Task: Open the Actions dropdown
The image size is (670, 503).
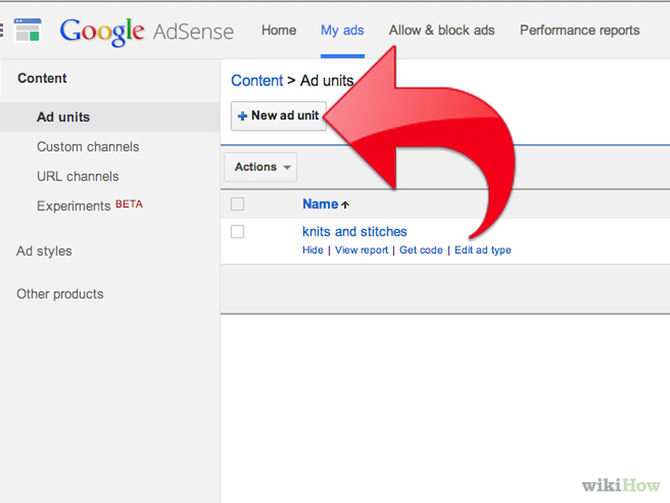Action: pyautogui.click(x=260, y=167)
